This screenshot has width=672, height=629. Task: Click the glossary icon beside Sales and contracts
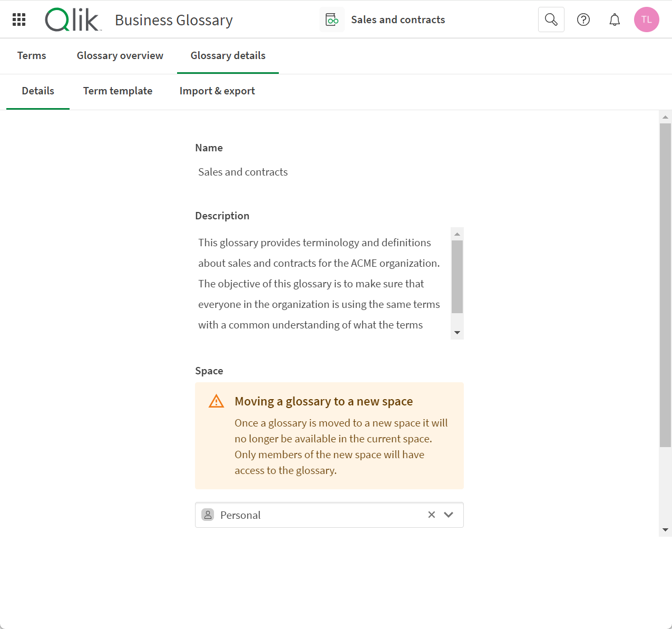click(332, 20)
